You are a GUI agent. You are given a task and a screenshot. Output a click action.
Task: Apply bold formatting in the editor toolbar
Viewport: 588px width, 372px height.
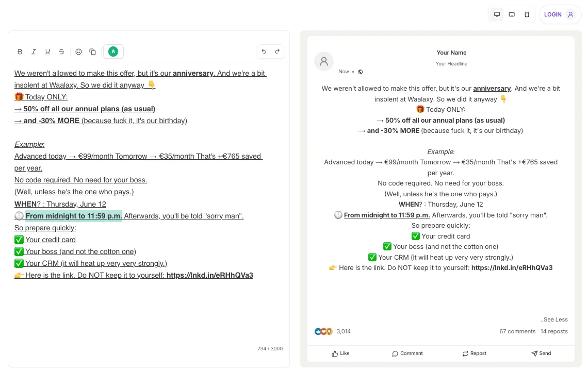point(20,52)
